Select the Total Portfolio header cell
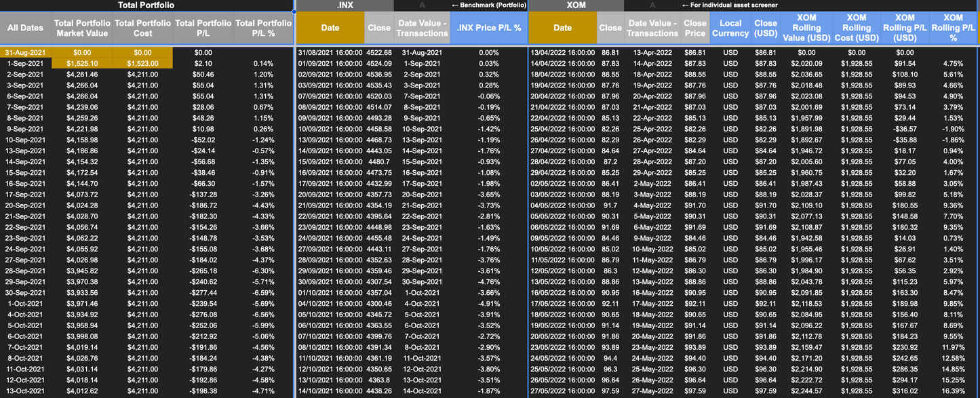Viewport: 980px width, 398px height. click(147, 5)
